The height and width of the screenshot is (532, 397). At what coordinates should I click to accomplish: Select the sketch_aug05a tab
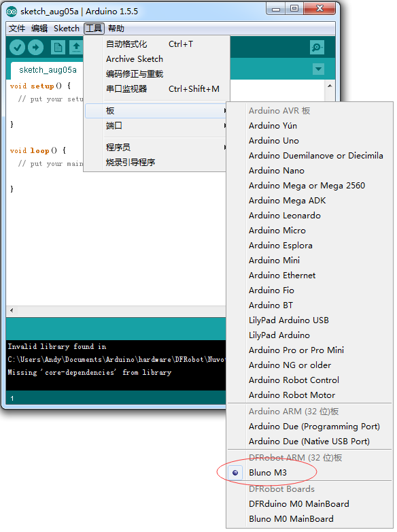48,70
